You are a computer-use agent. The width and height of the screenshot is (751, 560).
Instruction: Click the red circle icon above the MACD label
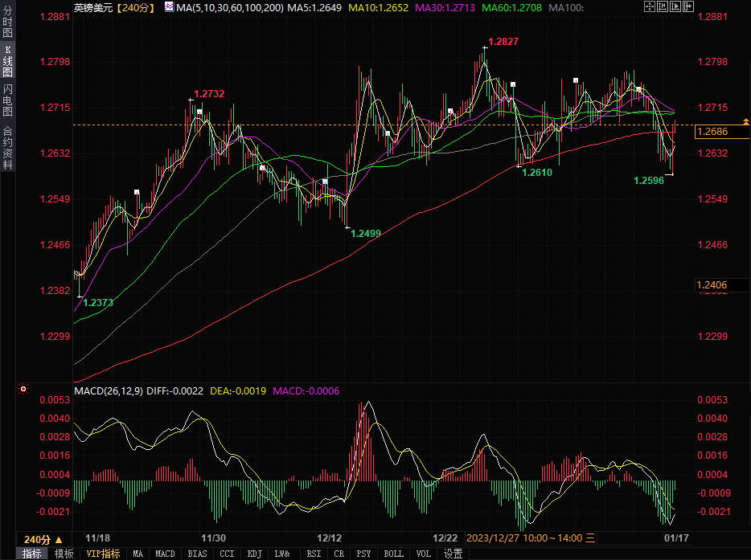click(x=23, y=390)
